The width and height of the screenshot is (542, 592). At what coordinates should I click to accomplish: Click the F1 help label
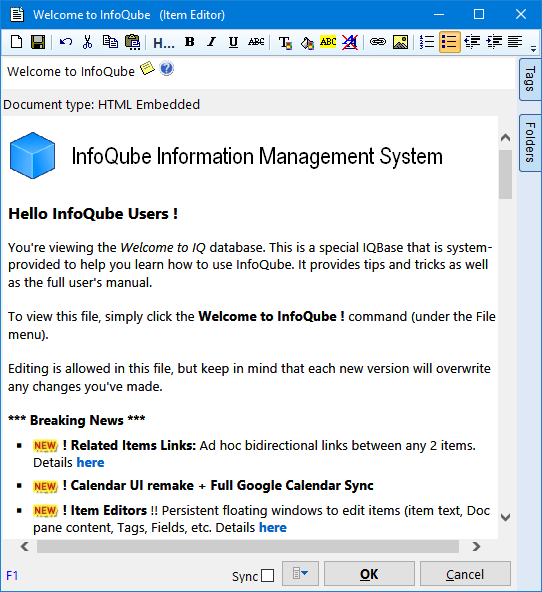coord(12,576)
